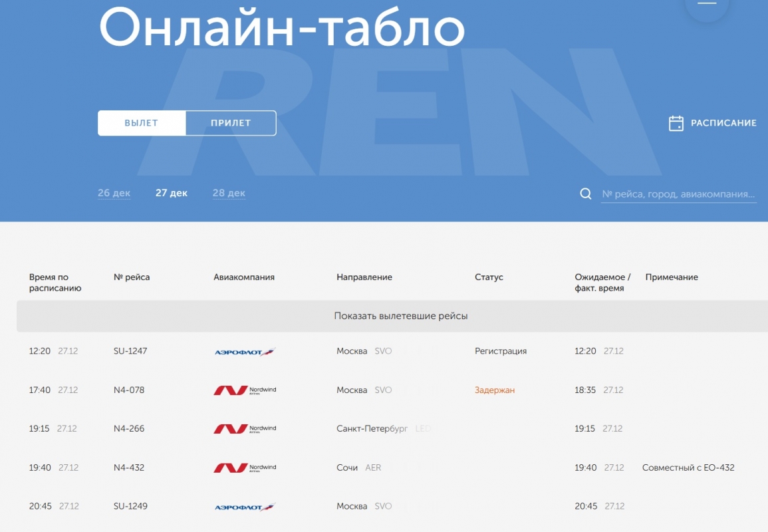Screen dimensions: 768x532
Task: Click the Санкт-Петербург destination row
Action: tap(372, 429)
